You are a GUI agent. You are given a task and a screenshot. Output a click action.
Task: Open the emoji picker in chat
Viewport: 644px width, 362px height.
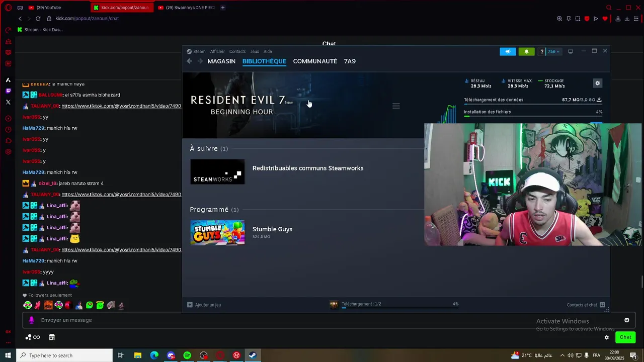pos(627,320)
